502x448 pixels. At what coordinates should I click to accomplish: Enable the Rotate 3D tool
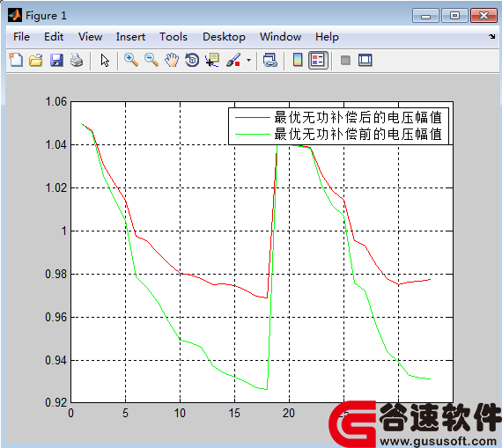pos(192,60)
